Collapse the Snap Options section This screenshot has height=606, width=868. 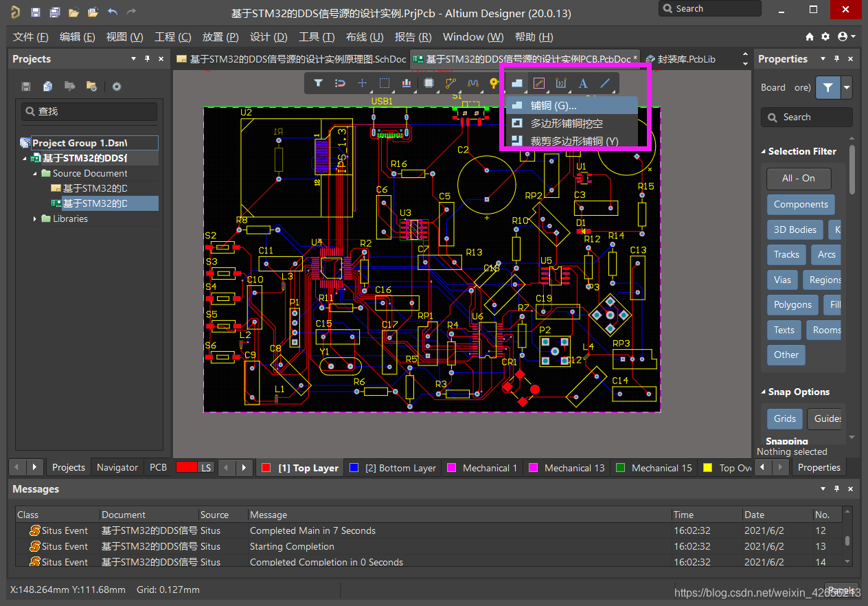(x=763, y=392)
